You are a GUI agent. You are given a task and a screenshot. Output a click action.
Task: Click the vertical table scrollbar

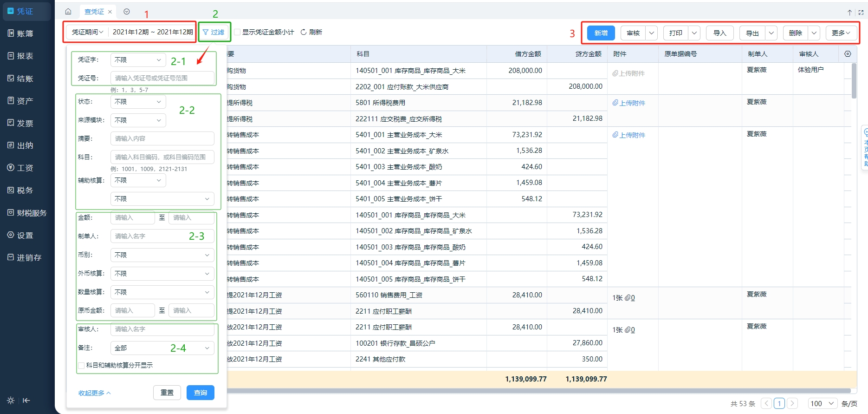(854, 81)
